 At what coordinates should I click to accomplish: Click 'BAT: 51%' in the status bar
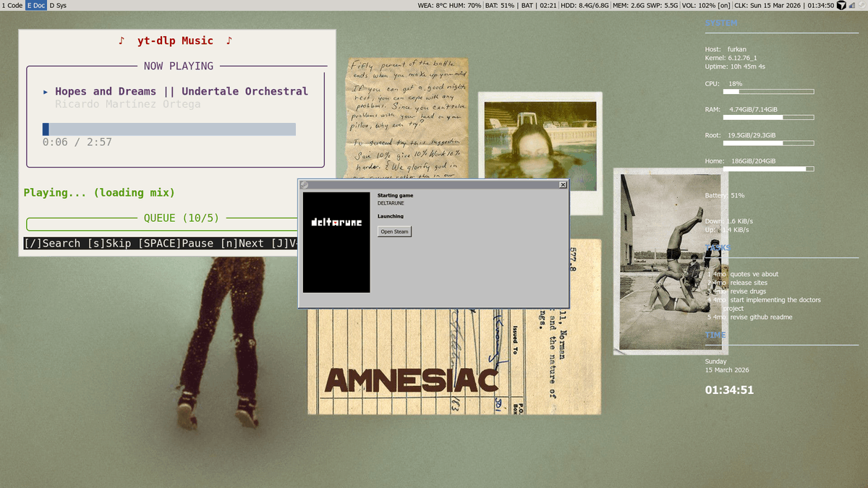coord(500,5)
